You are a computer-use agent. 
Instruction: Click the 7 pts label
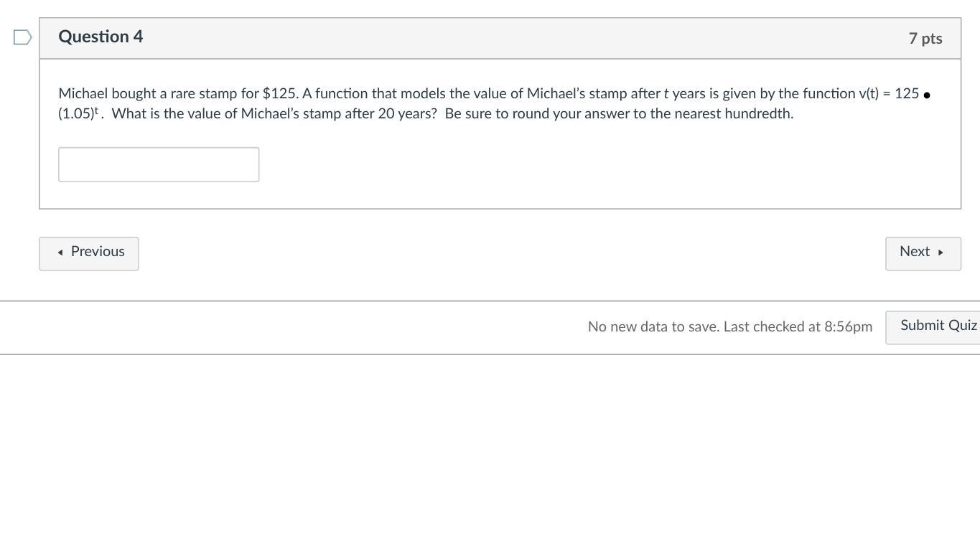pyautogui.click(x=925, y=39)
